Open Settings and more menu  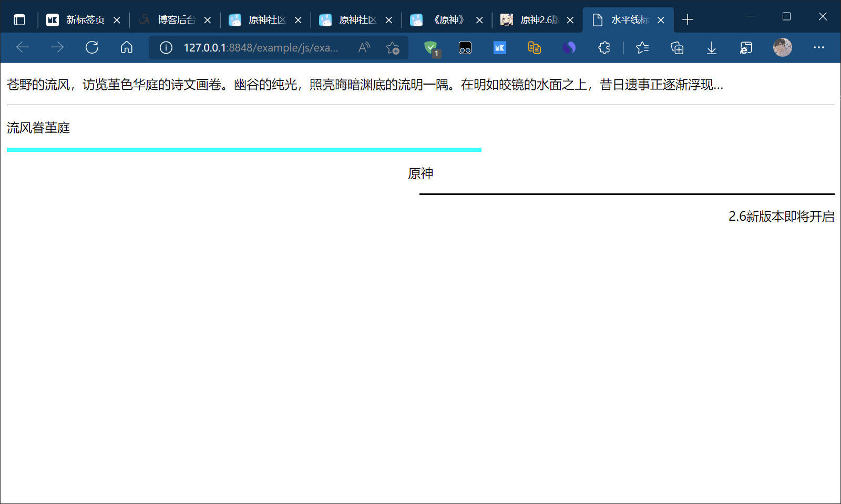819,47
